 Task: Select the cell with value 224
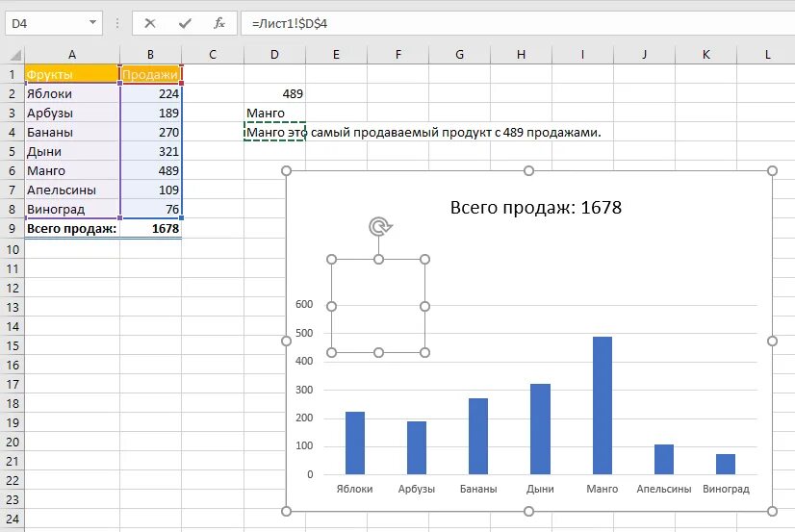click(x=150, y=93)
